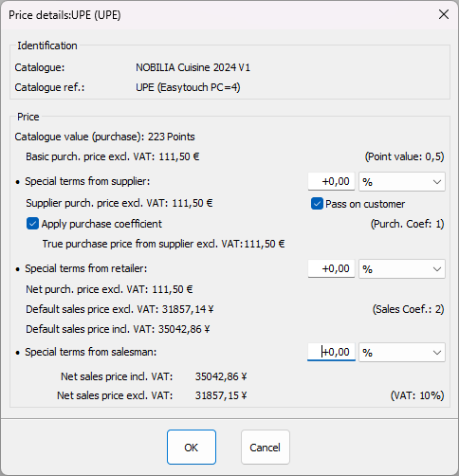Focus the retailer special terms value field

coord(331,268)
